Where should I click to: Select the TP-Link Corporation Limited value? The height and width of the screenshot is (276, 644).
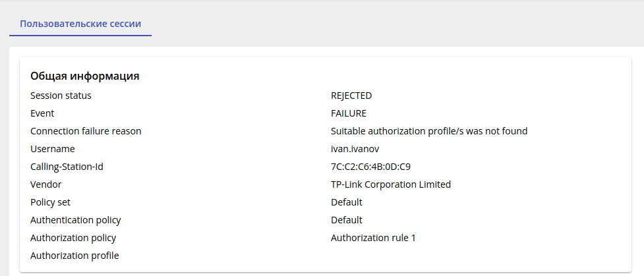click(391, 184)
